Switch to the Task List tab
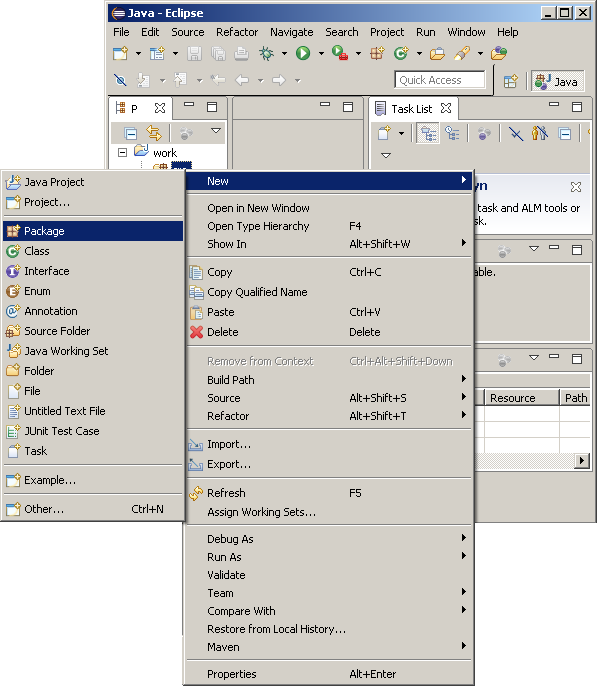This screenshot has height=686, width=597. click(x=413, y=108)
